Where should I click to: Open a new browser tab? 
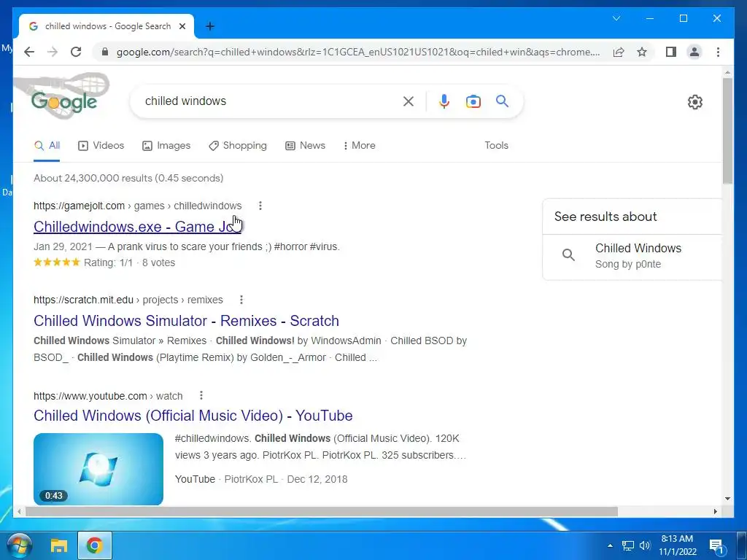tap(210, 26)
